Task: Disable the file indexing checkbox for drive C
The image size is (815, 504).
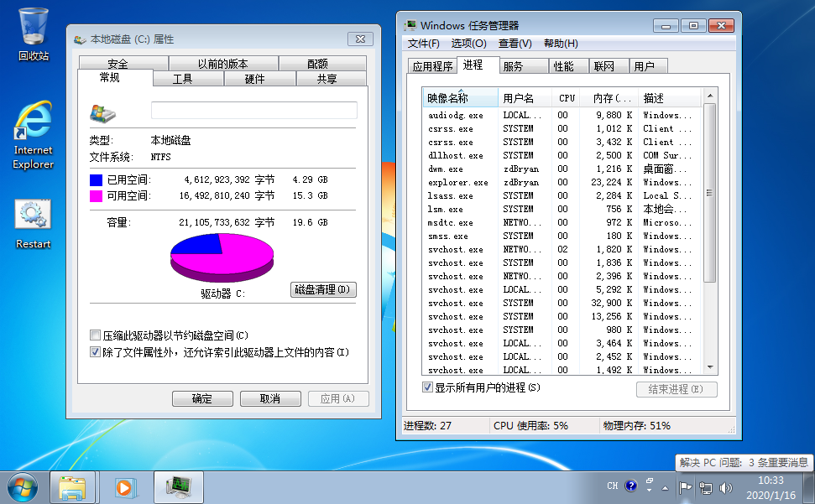Action: pyautogui.click(x=96, y=352)
